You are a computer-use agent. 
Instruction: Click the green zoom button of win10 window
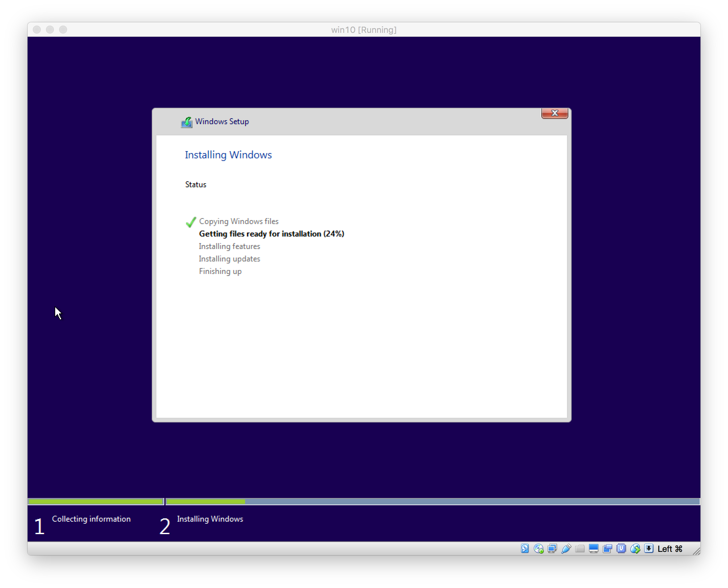click(x=63, y=30)
